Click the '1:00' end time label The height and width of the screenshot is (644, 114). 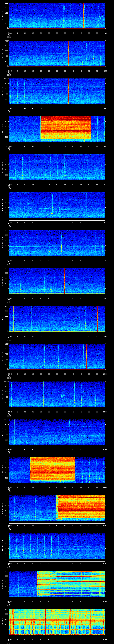[105, 33]
